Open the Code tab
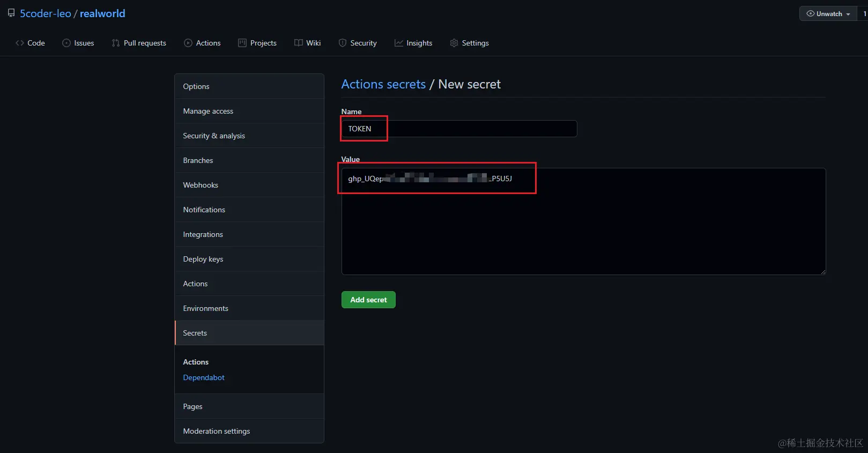The height and width of the screenshot is (453, 868). (x=30, y=43)
